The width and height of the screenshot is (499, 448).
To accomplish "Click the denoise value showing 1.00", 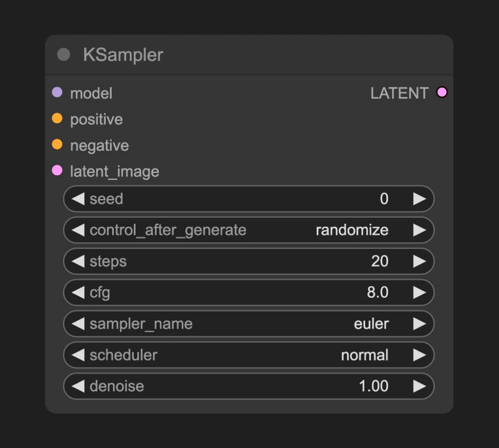I will (x=374, y=386).
